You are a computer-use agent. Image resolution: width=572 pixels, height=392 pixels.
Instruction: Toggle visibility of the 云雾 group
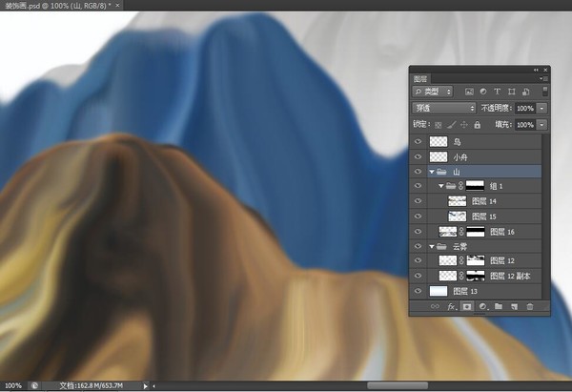point(419,246)
